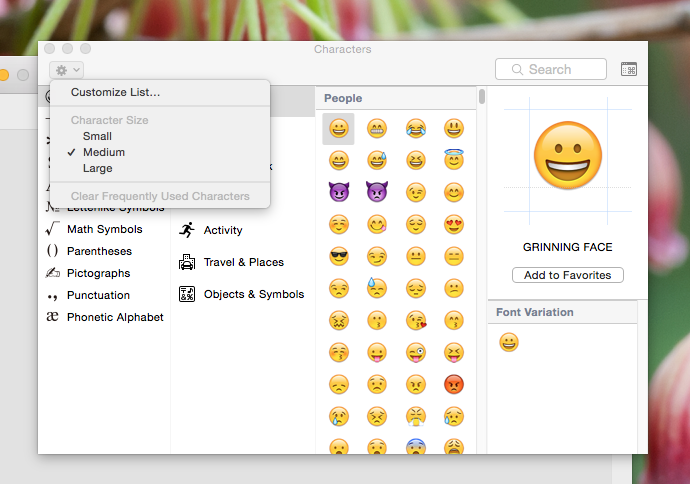Click Clear Frequently Used Characters
Image resolution: width=690 pixels, height=484 pixels.
coord(160,196)
